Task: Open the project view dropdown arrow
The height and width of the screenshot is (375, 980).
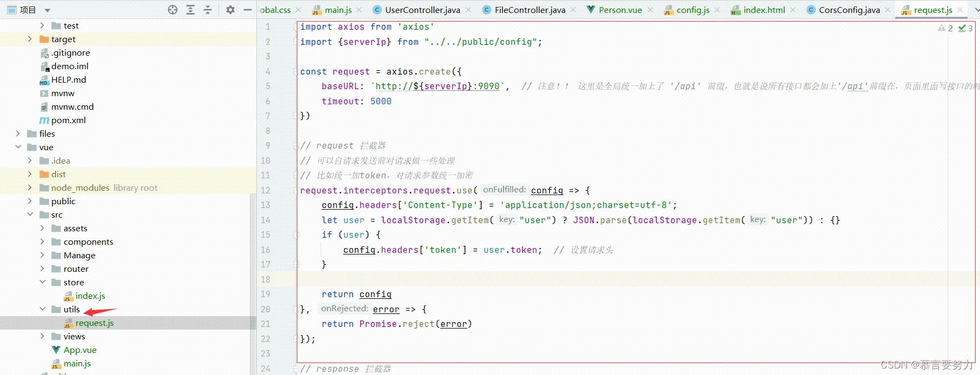Action: 47,10
